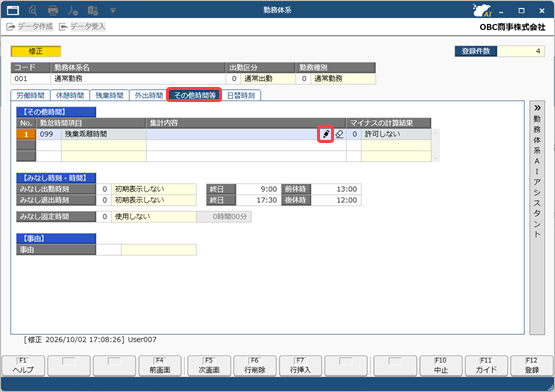Click the F7 行挿入 button
This screenshot has width=555, height=392.
301,365
